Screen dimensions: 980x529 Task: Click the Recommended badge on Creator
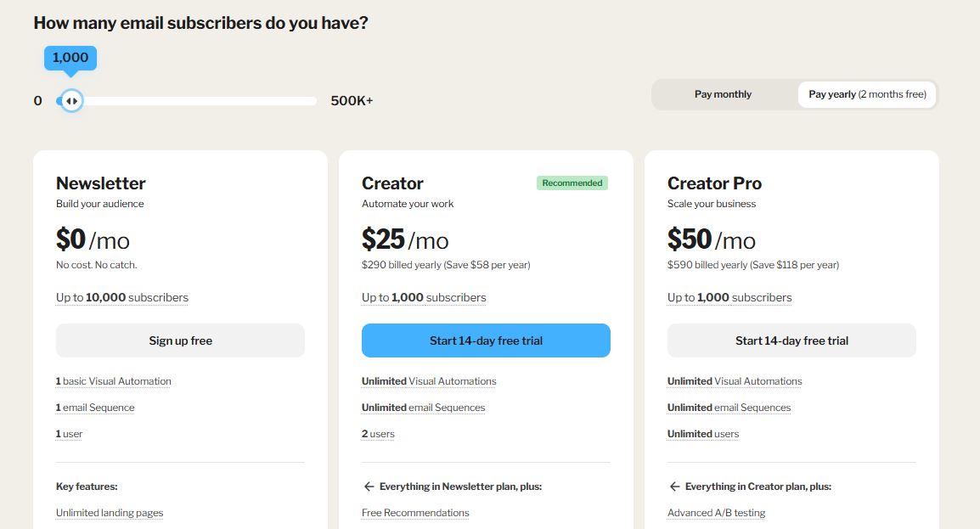(572, 183)
